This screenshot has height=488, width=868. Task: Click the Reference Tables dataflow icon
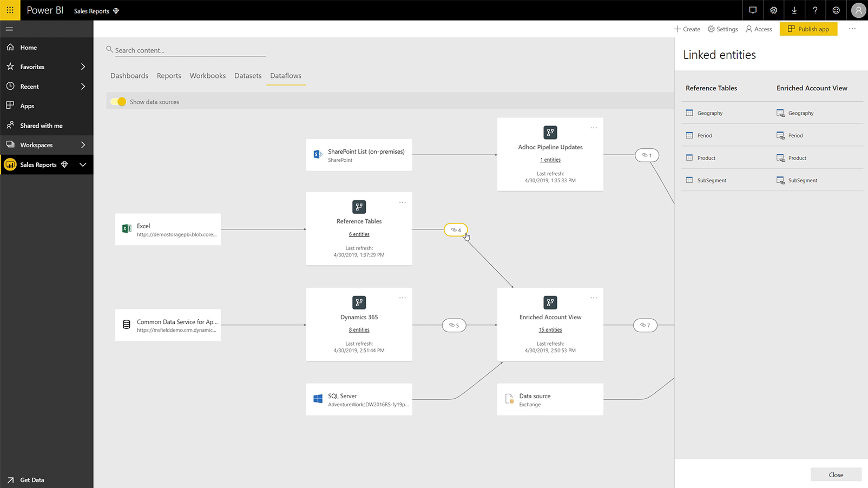pos(359,207)
